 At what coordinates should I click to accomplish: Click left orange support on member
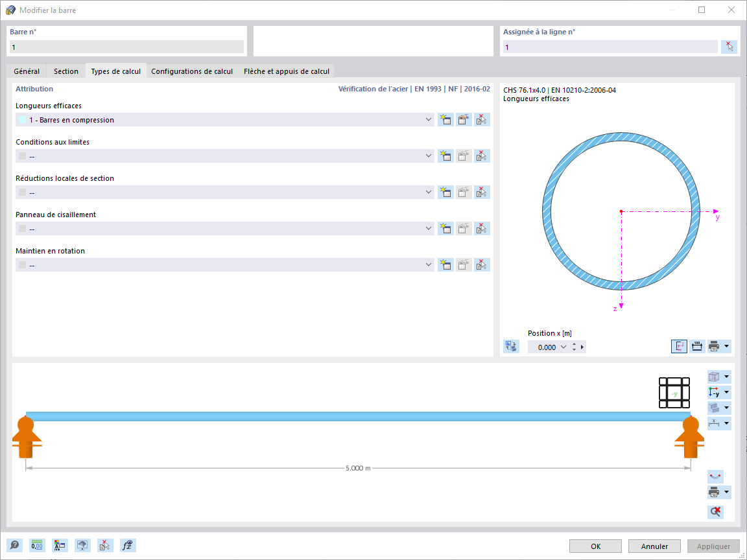pos(26,436)
